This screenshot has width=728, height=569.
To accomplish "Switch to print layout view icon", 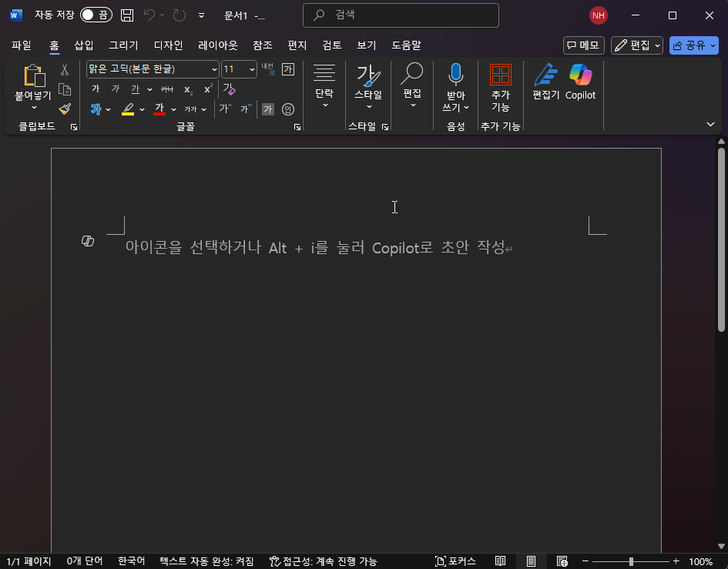I will click(531, 561).
